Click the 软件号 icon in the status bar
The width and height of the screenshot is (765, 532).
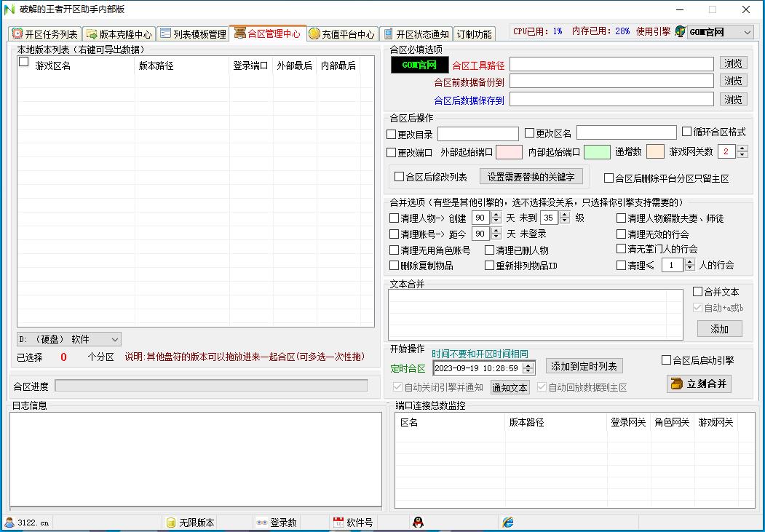pos(338,522)
